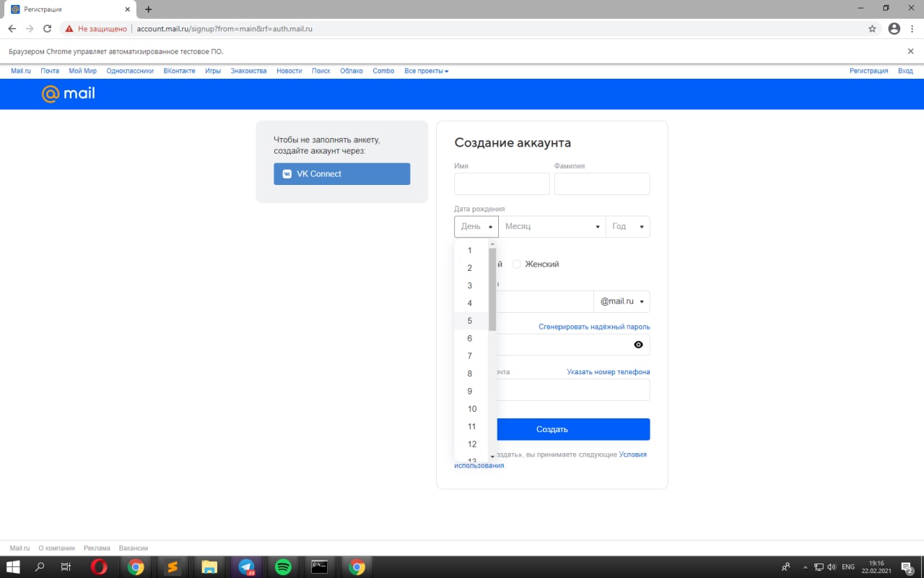Click Регистрация link at top right
This screenshot has height=578, width=924.
tap(868, 71)
